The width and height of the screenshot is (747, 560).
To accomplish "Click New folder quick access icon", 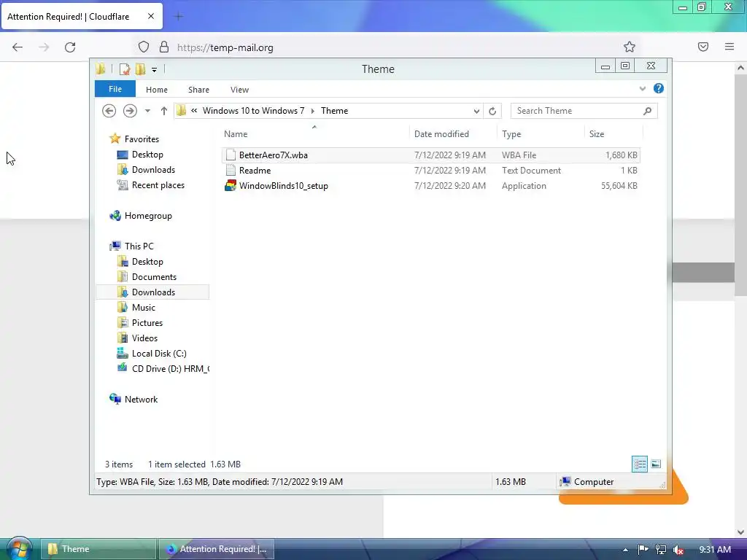I will 140,69.
